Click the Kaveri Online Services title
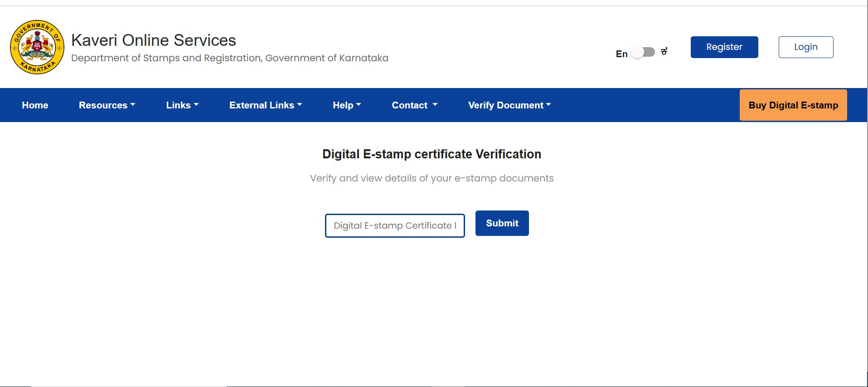Viewport: 868px width, 387px height. (154, 40)
